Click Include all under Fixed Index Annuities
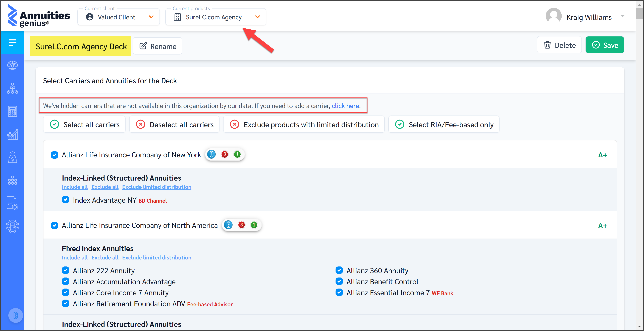 75,257
